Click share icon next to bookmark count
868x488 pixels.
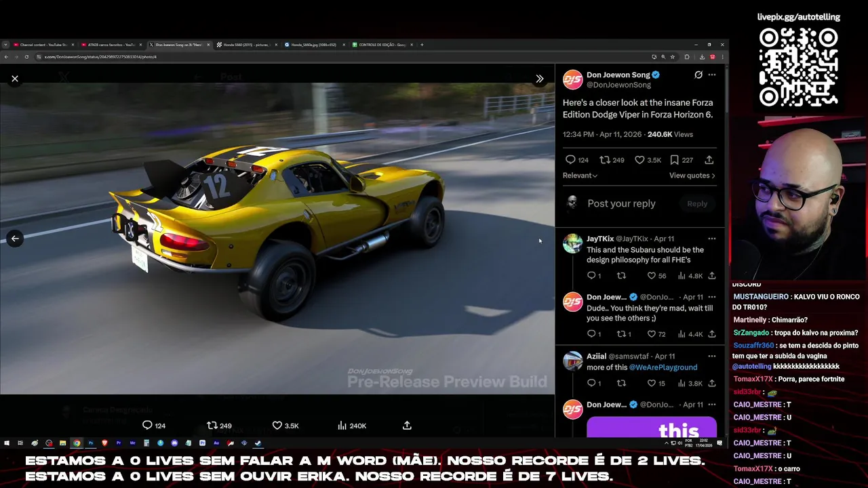pos(709,160)
